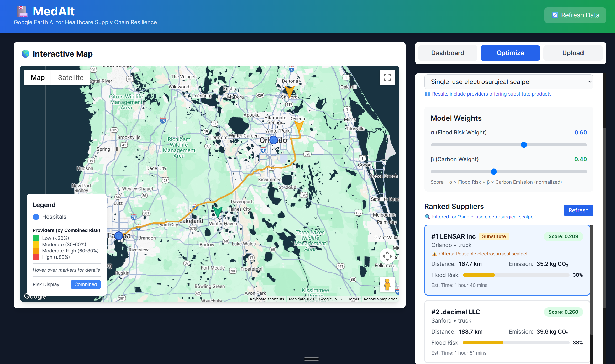Refresh the Ranked Suppliers list
Screen dimensions: 615x364
tap(578, 210)
